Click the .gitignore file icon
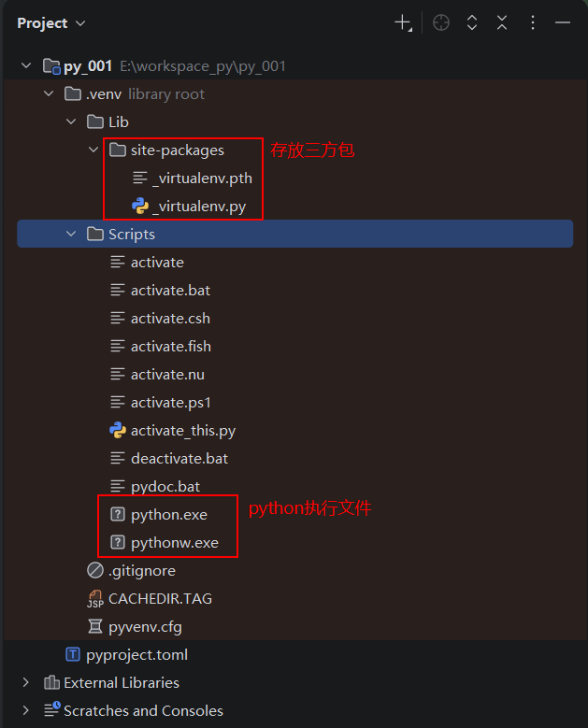588x728 pixels. pos(95,571)
